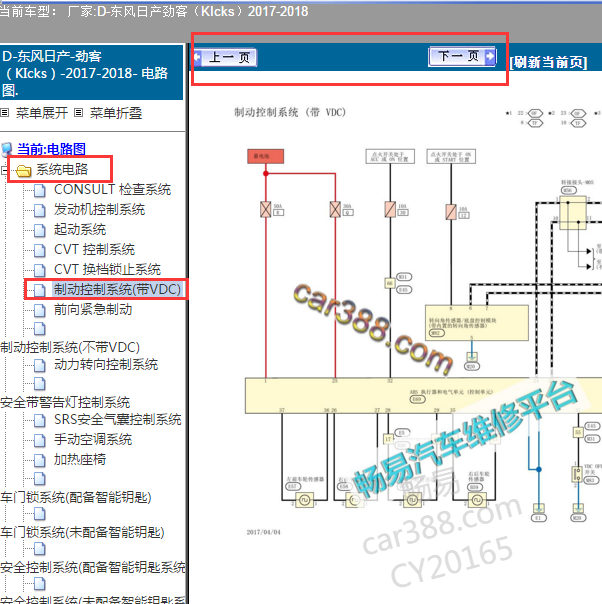Open 手动空调系统 diagram
This screenshot has width=602, height=604.
(93, 439)
